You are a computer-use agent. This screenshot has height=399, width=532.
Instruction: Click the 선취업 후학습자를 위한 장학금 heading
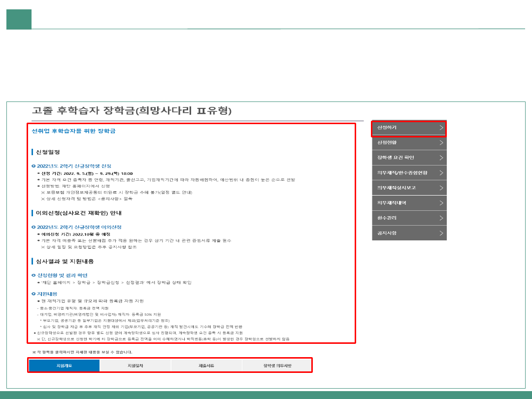(x=73, y=131)
